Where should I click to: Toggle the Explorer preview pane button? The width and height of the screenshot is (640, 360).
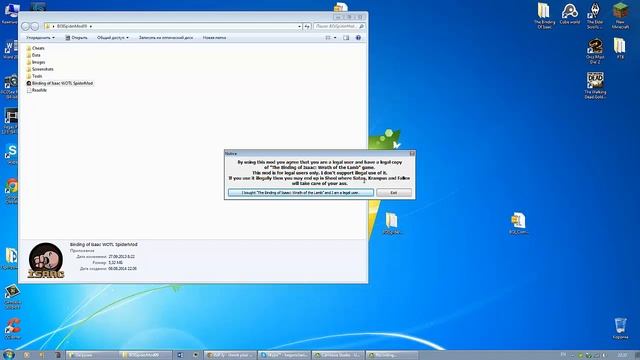(346, 38)
